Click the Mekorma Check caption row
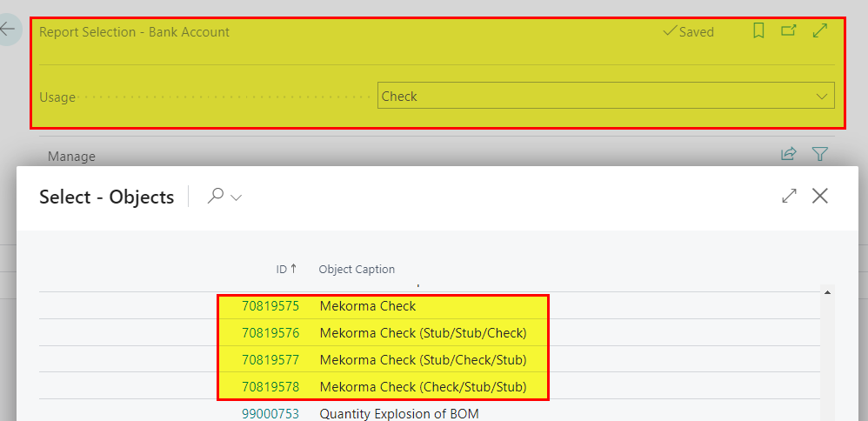 (368, 306)
